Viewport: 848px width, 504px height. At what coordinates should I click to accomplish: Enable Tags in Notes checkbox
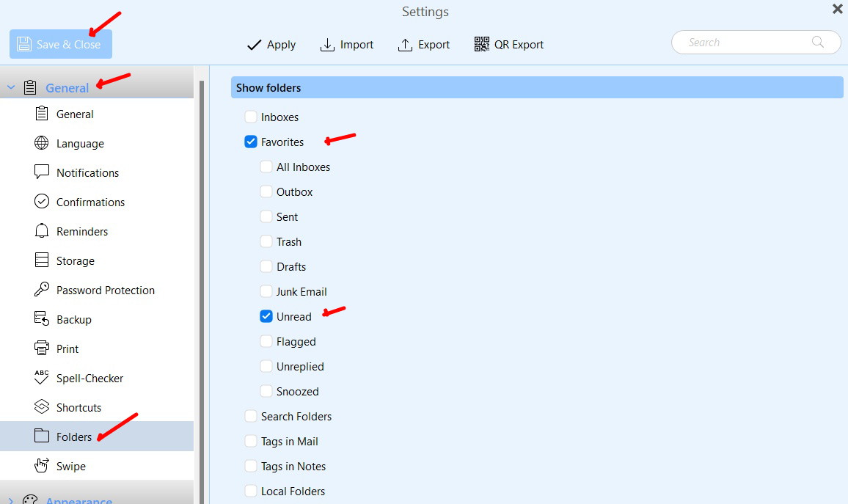(x=250, y=466)
